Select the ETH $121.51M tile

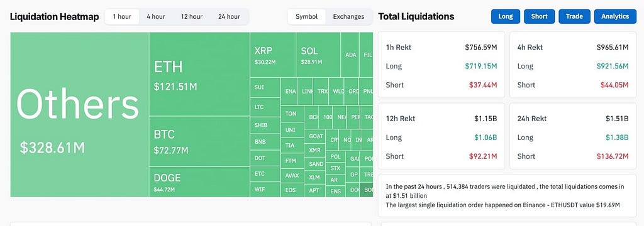tap(199, 74)
